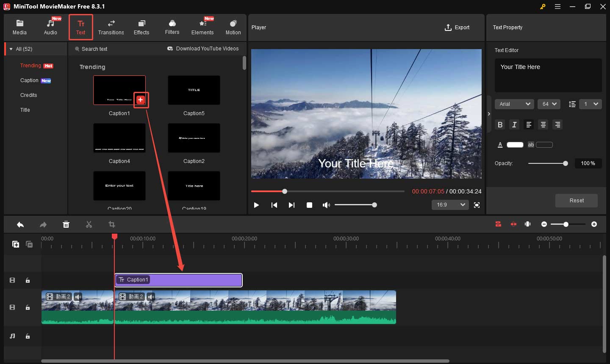Select the Caption5 TITLE thumbnail
Viewport: 610px width, 364px height.
pos(194,90)
